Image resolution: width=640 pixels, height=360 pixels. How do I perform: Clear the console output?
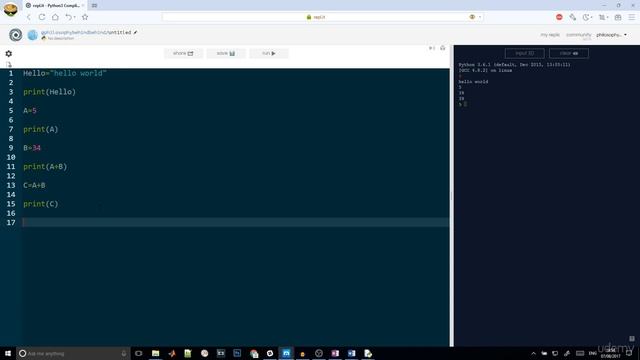click(x=569, y=53)
